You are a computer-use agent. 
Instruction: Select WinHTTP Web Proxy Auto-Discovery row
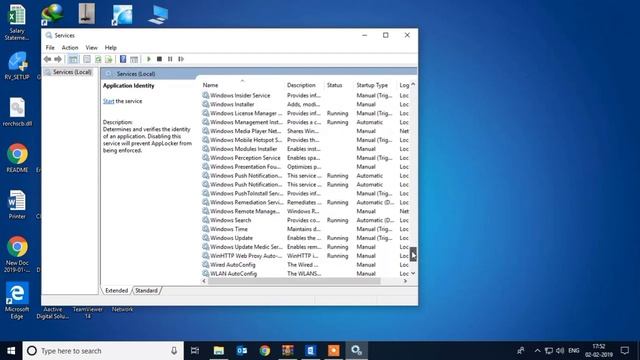(306, 256)
